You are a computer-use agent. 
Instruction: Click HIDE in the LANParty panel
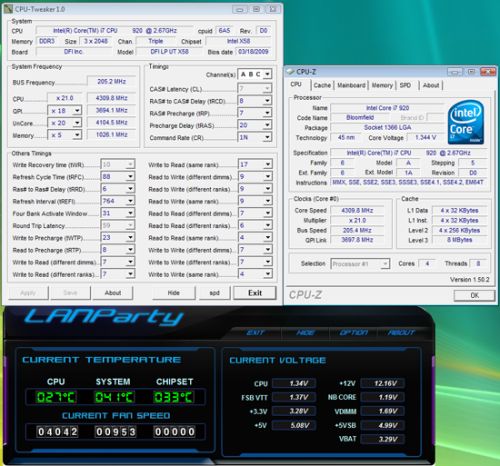pos(305,332)
